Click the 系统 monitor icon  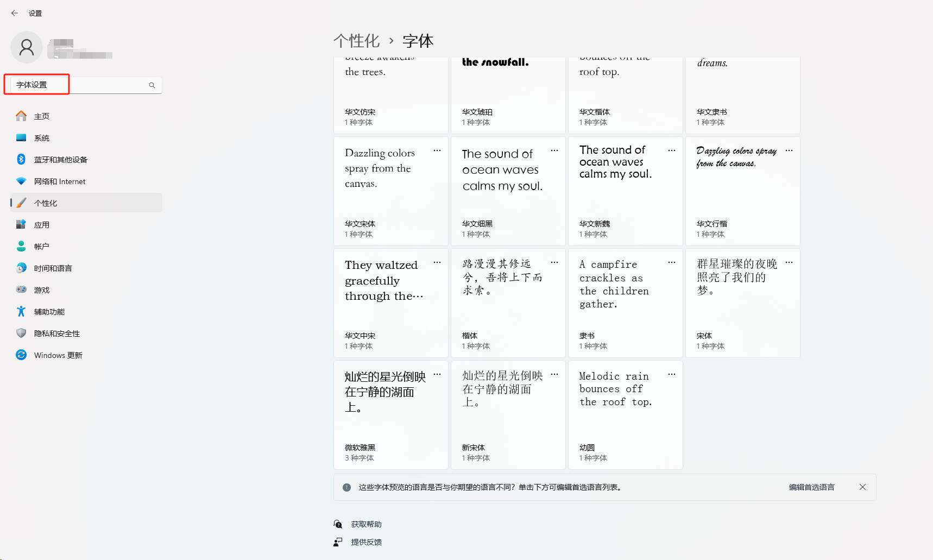21,137
